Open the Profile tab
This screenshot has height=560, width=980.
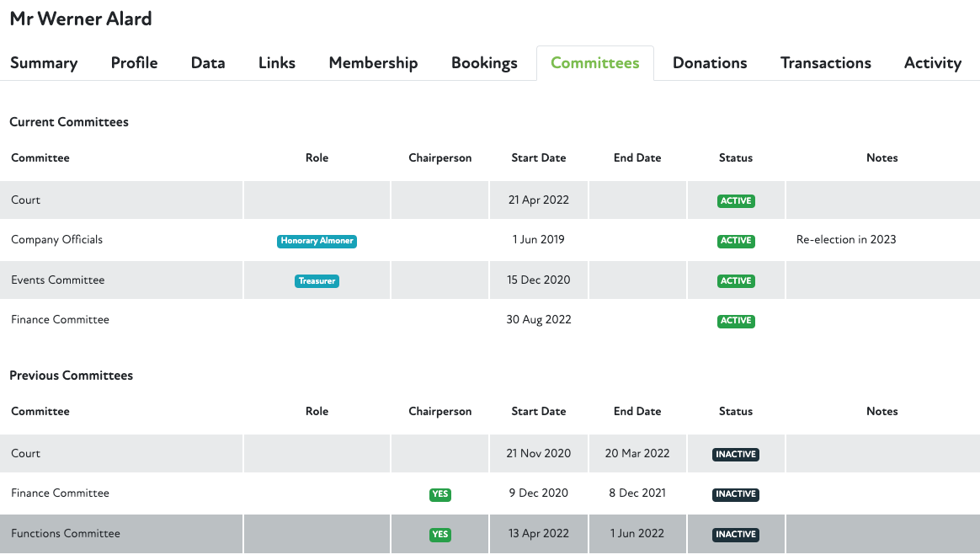[x=135, y=63]
